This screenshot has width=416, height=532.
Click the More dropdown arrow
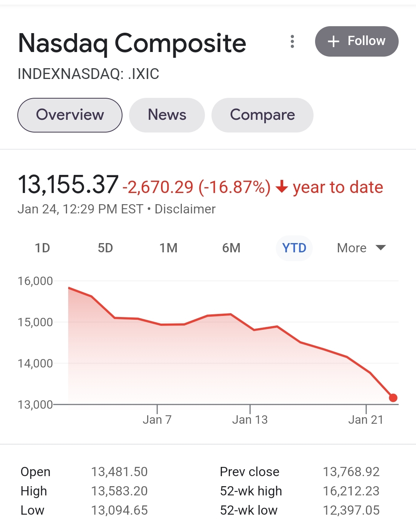pyautogui.click(x=381, y=248)
